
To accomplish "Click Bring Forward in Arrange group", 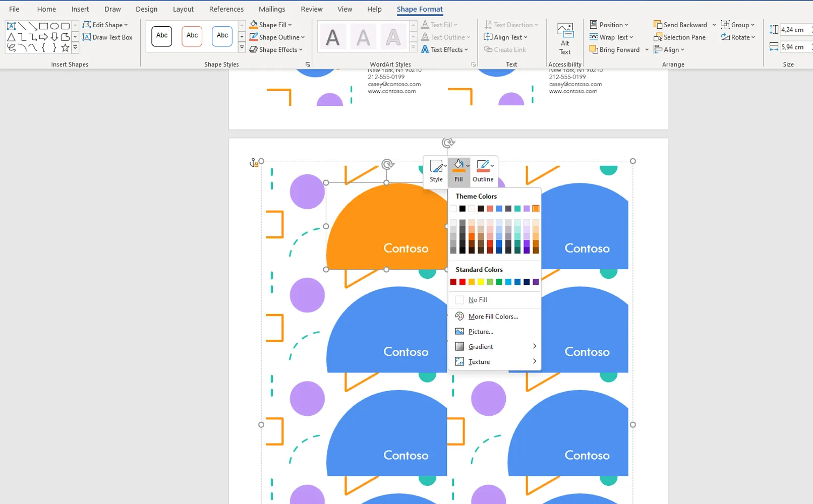I will [615, 49].
